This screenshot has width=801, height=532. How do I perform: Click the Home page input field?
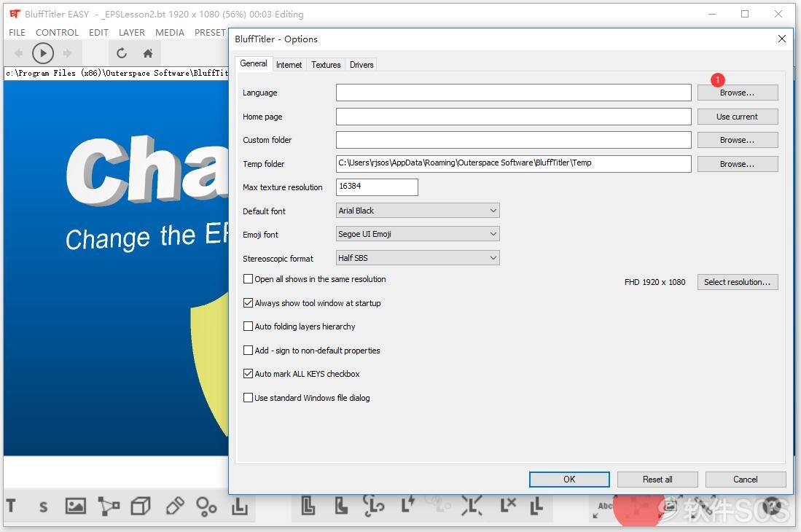click(513, 117)
